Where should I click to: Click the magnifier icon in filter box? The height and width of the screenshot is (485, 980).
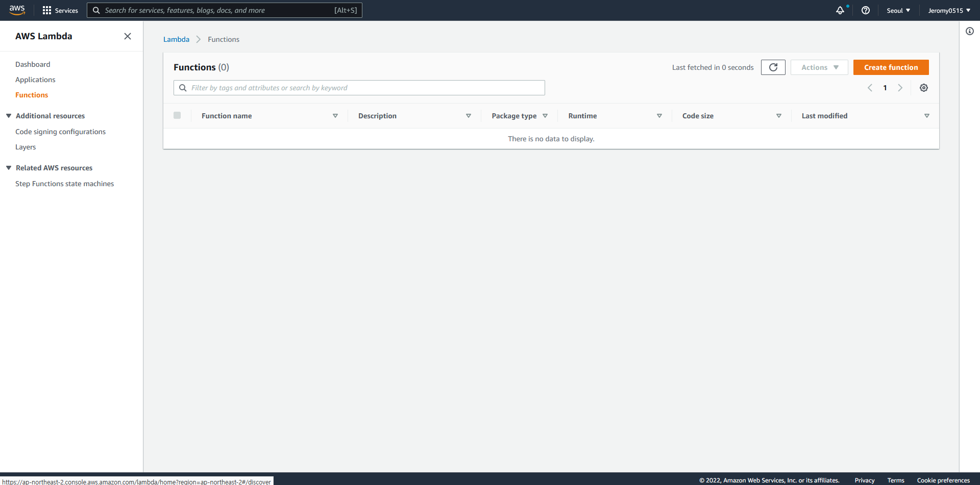183,88
